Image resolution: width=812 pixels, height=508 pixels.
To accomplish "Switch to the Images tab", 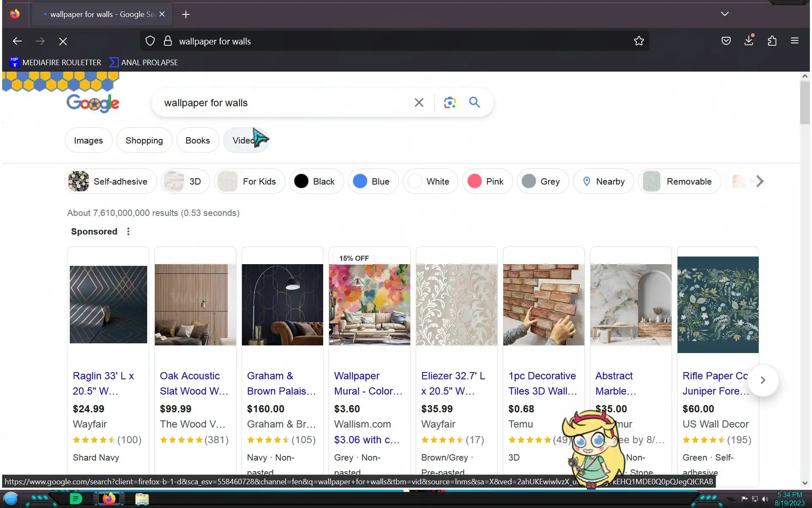I will (88, 141).
